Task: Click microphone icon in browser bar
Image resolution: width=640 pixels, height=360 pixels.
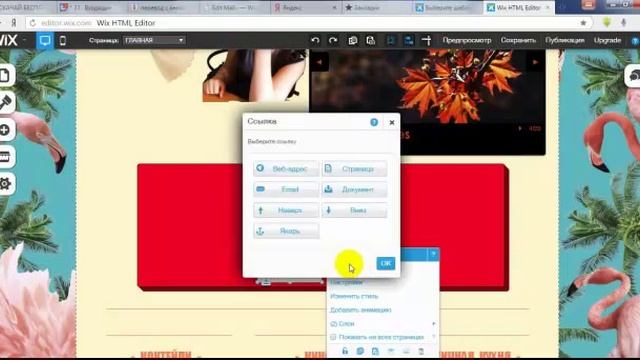Action: point(623,23)
